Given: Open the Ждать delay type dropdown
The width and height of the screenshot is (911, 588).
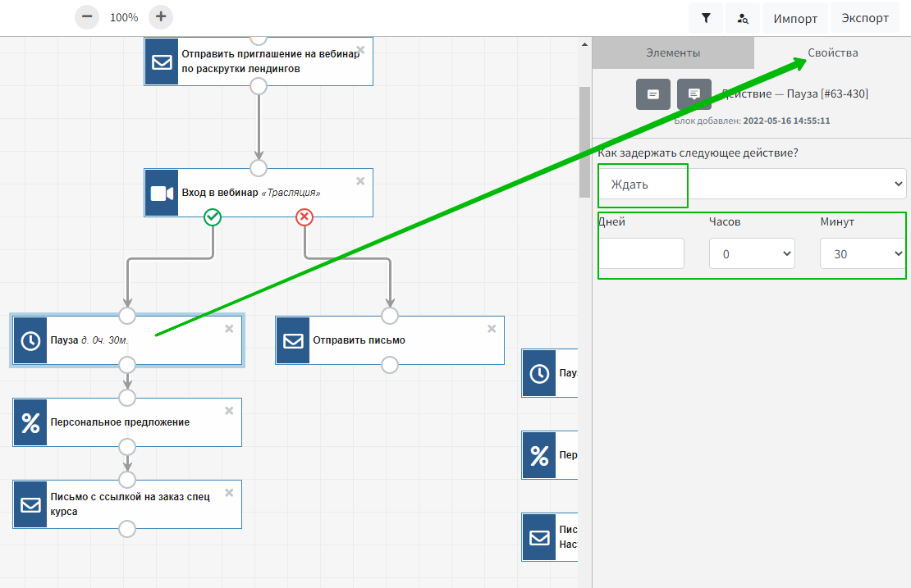Looking at the screenshot, I should pyautogui.click(x=752, y=184).
